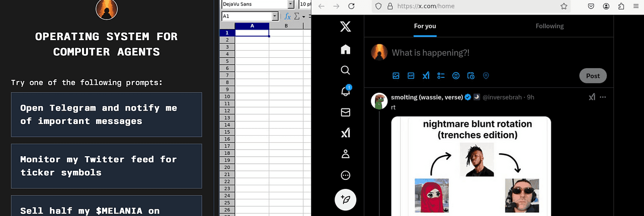Insert an emoji in the post composer
This screenshot has height=216, width=644.
pos(456,76)
